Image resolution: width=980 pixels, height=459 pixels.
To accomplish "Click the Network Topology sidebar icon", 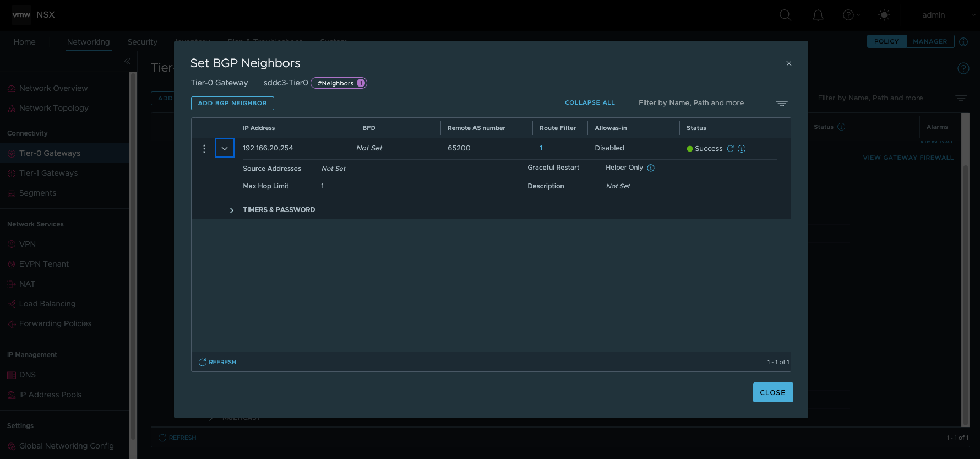I will (12, 109).
